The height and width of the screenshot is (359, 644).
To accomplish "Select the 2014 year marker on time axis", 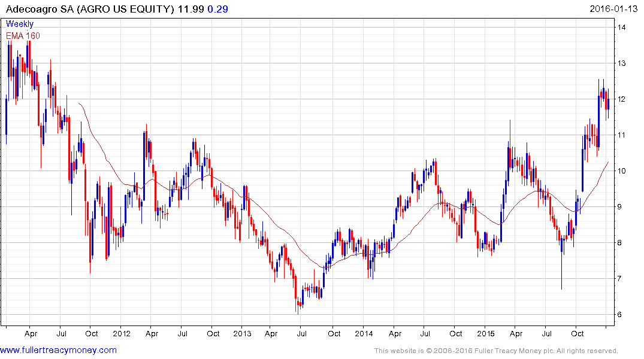I will click(364, 333).
